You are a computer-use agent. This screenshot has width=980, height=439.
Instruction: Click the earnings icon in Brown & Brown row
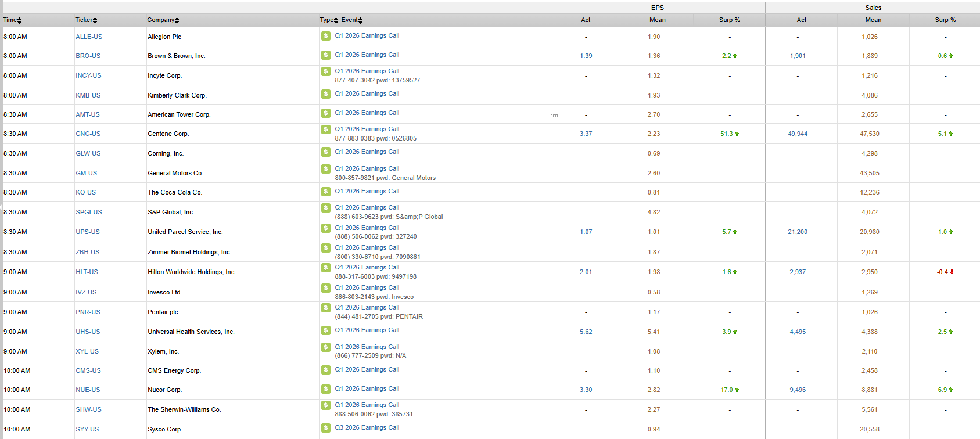[326, 55]
